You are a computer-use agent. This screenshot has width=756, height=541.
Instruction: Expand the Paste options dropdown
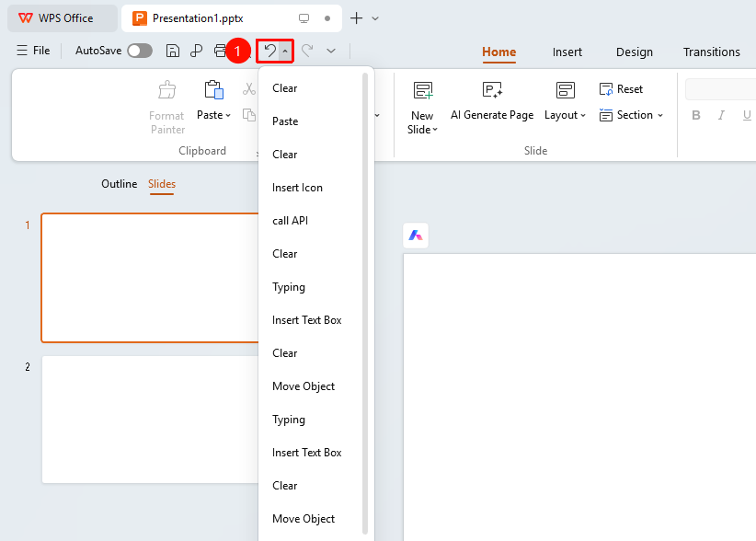[x=228, y=115]
